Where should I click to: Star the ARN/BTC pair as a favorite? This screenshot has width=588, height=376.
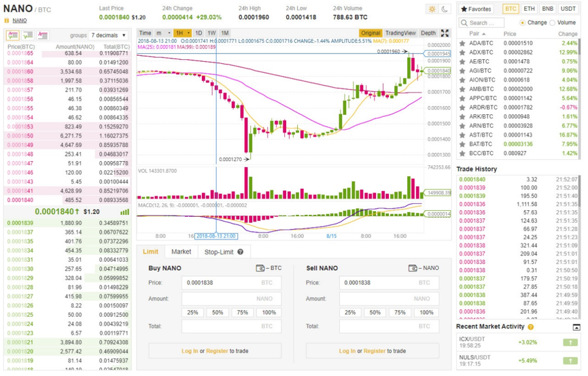[462, 126]
